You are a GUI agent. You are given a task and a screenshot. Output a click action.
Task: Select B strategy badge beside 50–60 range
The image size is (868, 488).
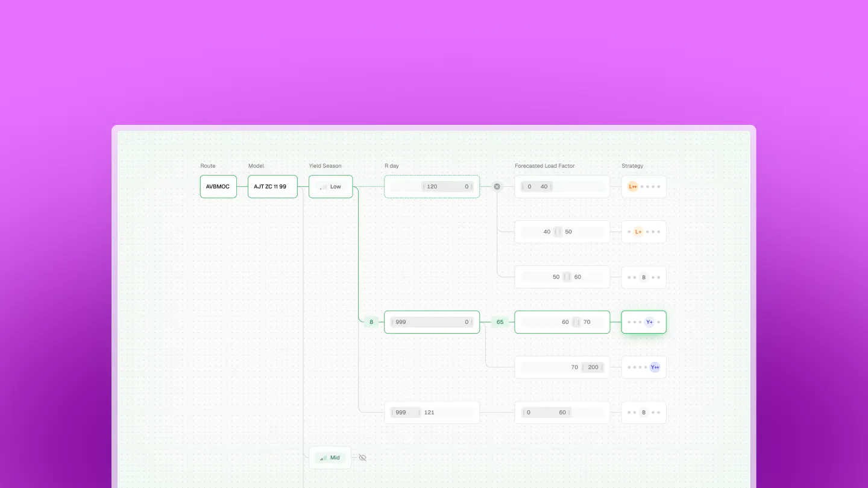click(644, 277)
